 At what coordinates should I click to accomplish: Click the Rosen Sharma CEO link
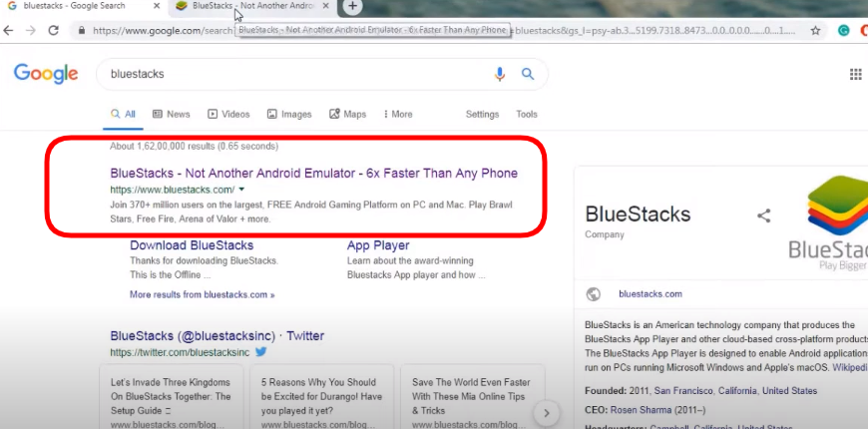(x=642, y=410)
